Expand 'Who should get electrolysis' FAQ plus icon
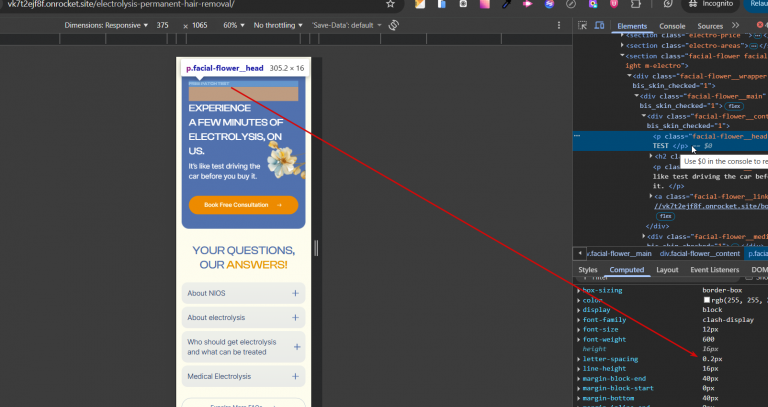768x407 pixels. point(297,347)
